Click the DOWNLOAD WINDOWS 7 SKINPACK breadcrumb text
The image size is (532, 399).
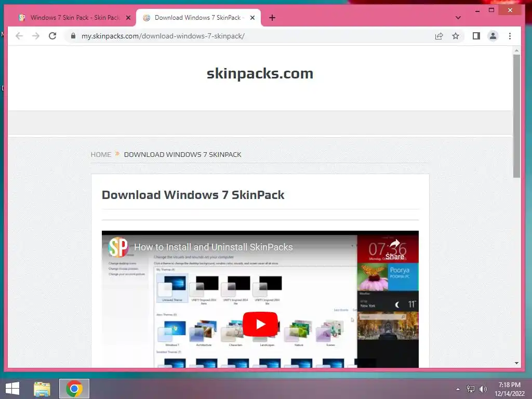click(182, 155)
